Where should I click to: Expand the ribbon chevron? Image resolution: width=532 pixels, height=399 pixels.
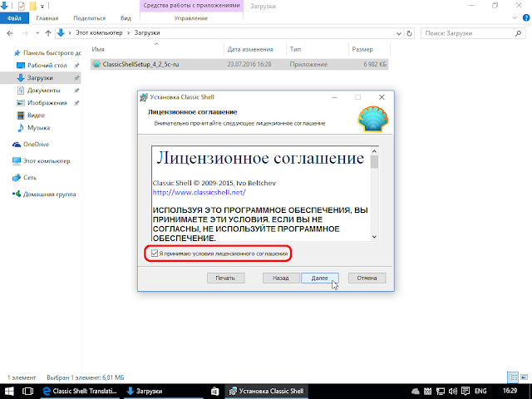(515, 18)
